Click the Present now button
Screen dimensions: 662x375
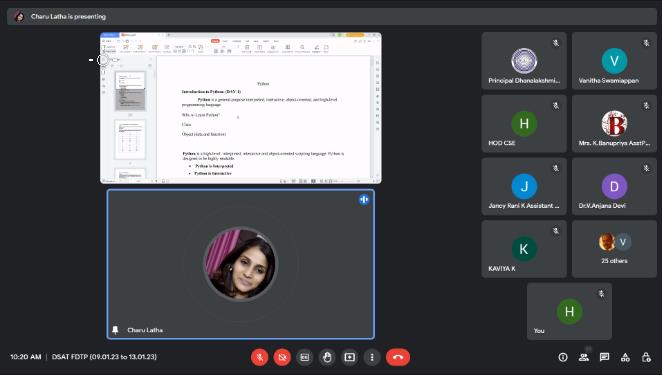(350, 357)
